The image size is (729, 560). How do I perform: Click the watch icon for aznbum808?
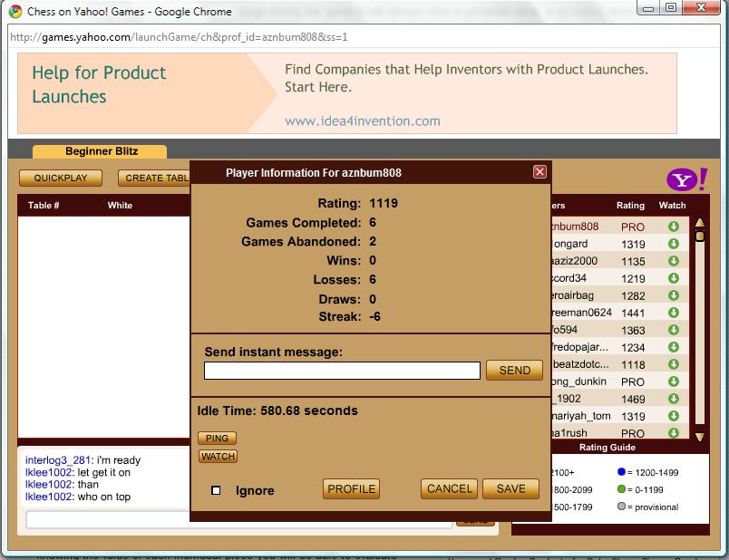tap(673, 227)
